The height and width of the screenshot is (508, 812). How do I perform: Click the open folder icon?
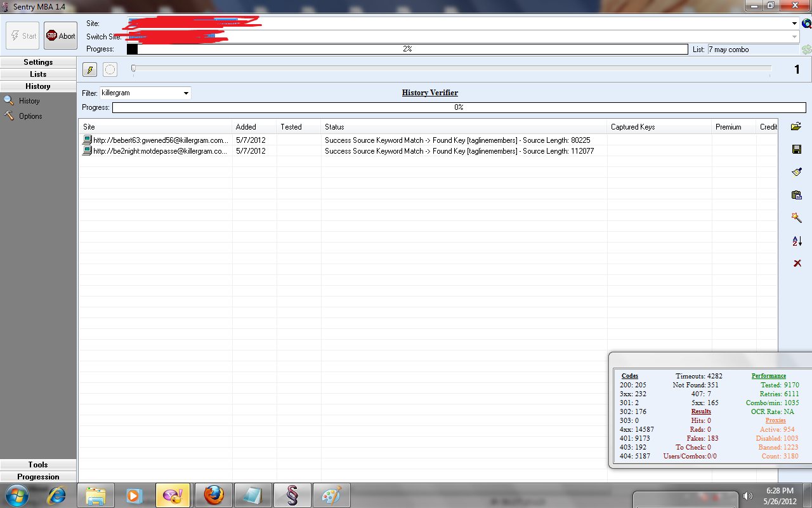click(797, 126)
